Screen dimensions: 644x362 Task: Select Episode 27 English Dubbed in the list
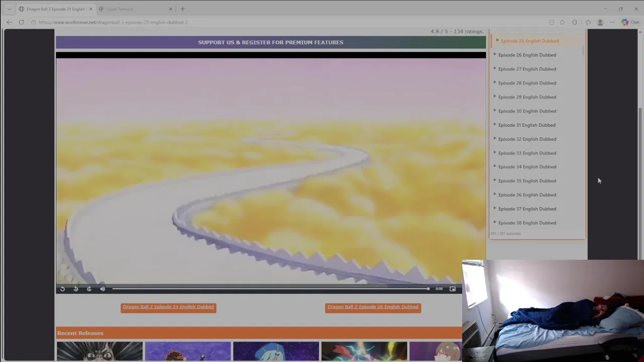[x=527, y=69]
